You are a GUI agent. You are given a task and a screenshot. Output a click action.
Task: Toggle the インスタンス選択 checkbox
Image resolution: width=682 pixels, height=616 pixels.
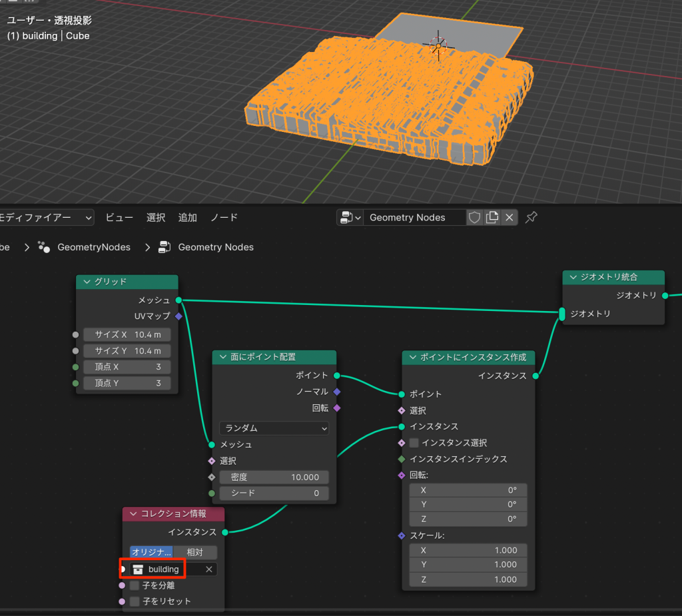coord(414,443)
